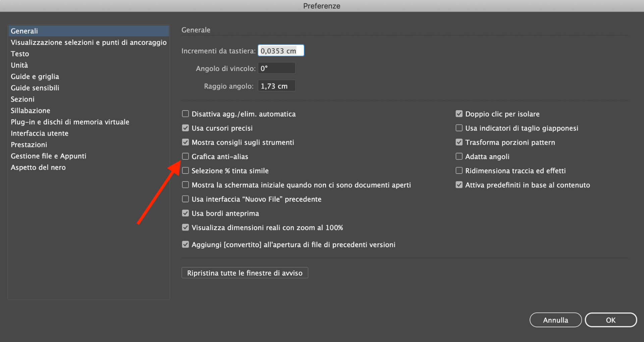This screenshot has width=644, height=342.
Task: Select Generali in the preferences list
Action: 89,31
